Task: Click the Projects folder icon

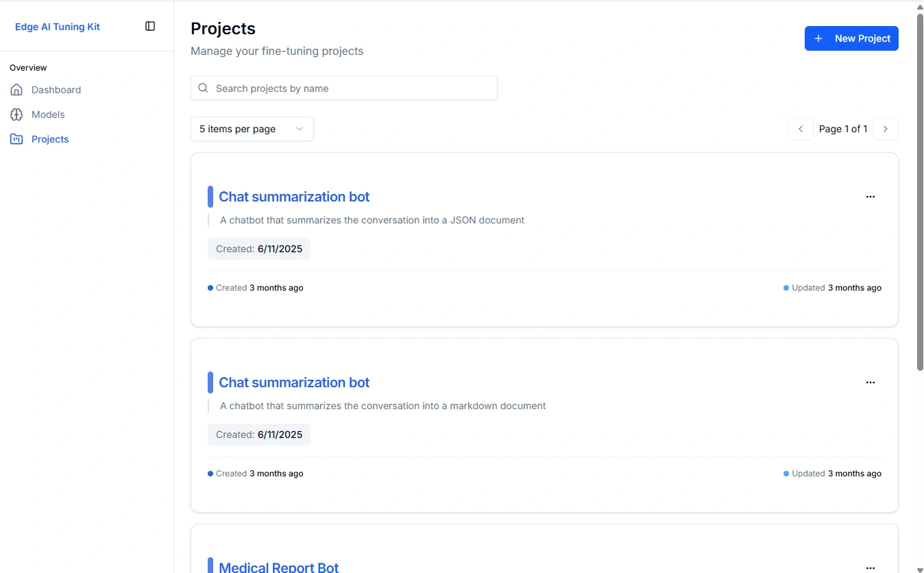Action: click(x=16, y=139)
